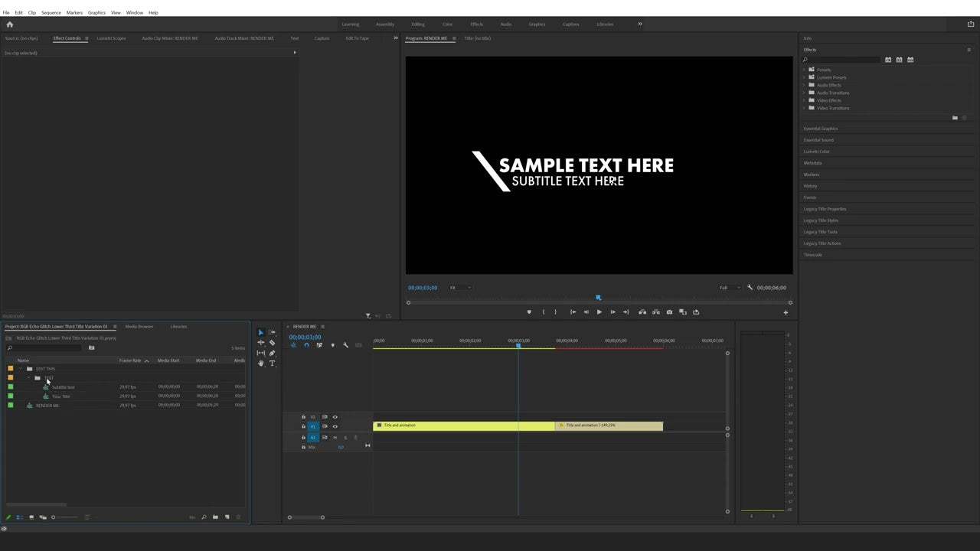This screenshot has width=980, height=551.
Task: Open the Sequence menu
Action: click(x=51, y=13)
